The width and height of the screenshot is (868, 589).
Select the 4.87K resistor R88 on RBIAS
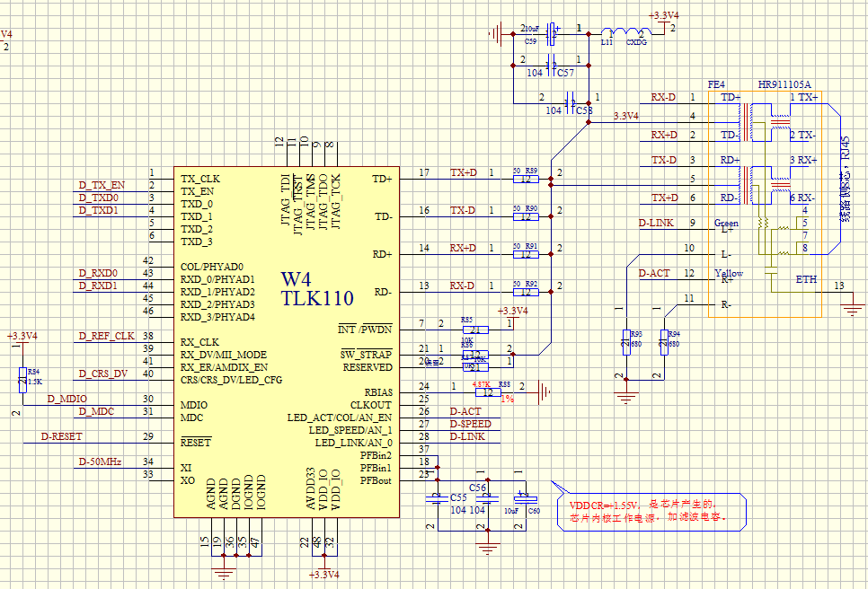pyautogui.click(x=488, y=392)
